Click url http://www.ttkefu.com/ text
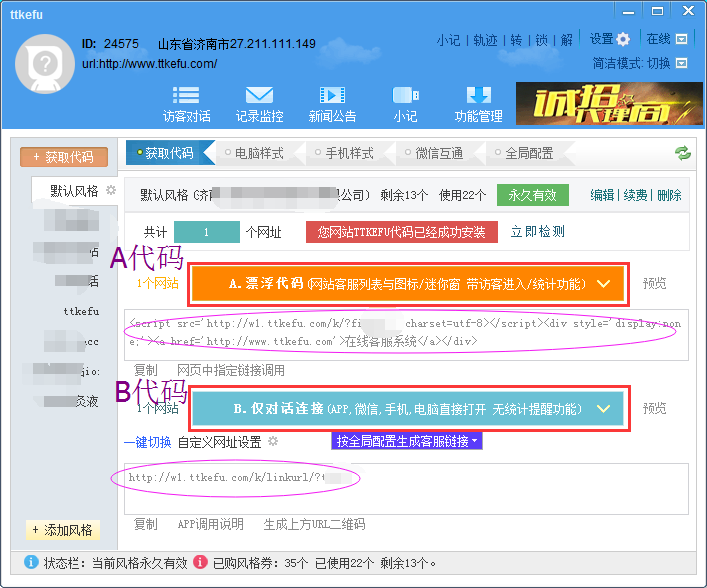Screen dimensions: 707x588 [150, 64]
